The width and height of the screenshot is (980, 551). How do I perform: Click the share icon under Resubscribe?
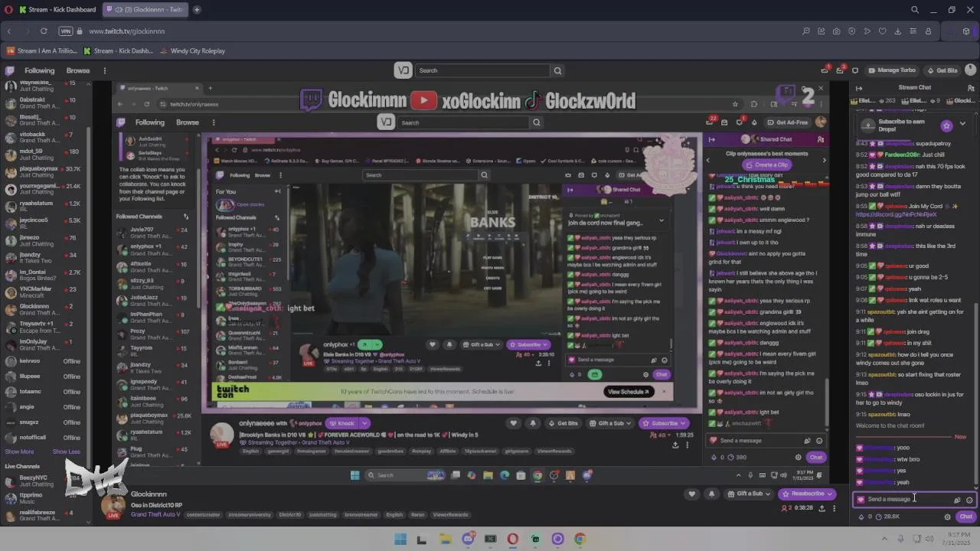[822, 508]
